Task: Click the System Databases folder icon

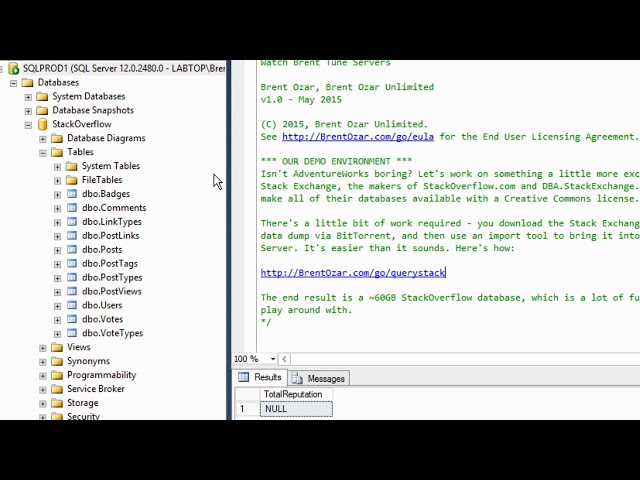Action: (x=42, y=96)
